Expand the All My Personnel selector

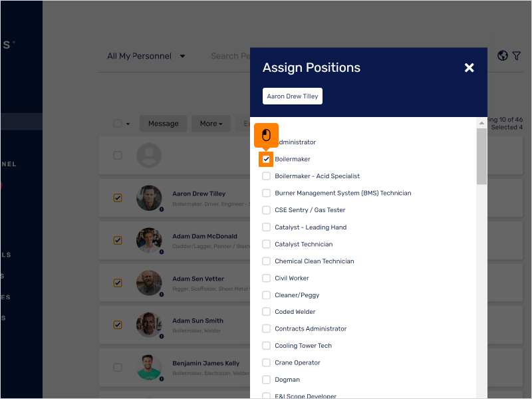146,56
